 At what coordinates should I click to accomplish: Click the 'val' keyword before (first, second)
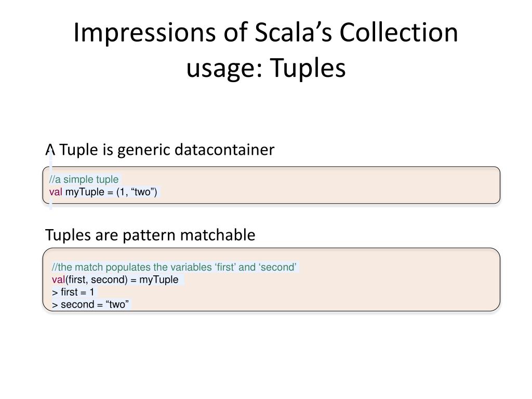(58, 280)
